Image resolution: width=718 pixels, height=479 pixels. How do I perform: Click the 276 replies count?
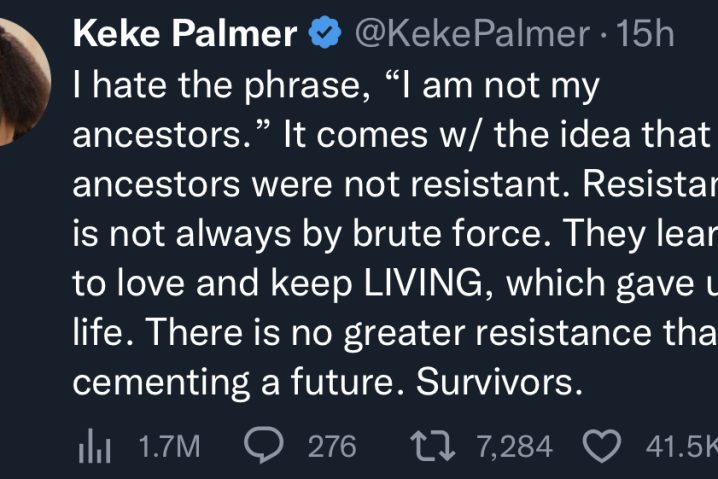[x=332, y=446]
